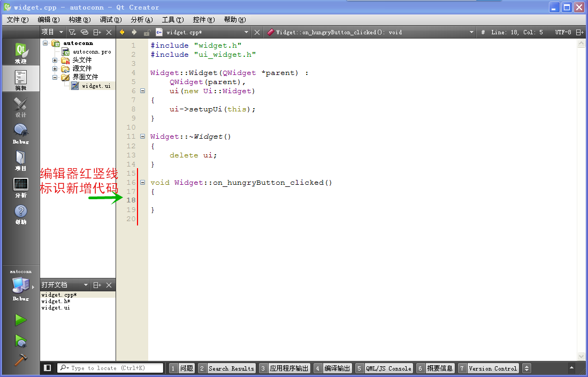
Task: Open the Help (帮助) mode
Action: pyautogui.click(x=21, y=214)
